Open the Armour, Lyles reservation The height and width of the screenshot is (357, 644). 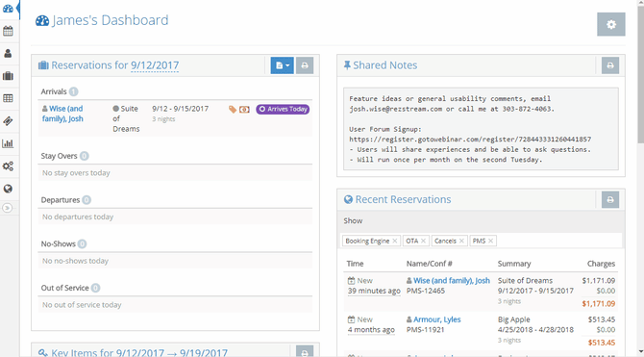pyautogui.click(x=437, y=319)
